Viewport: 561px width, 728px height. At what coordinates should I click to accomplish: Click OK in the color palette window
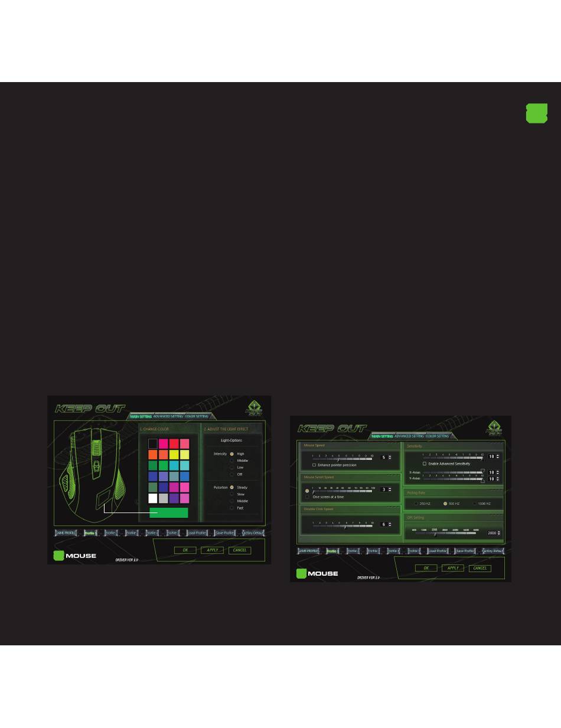(x=185, y=550)
